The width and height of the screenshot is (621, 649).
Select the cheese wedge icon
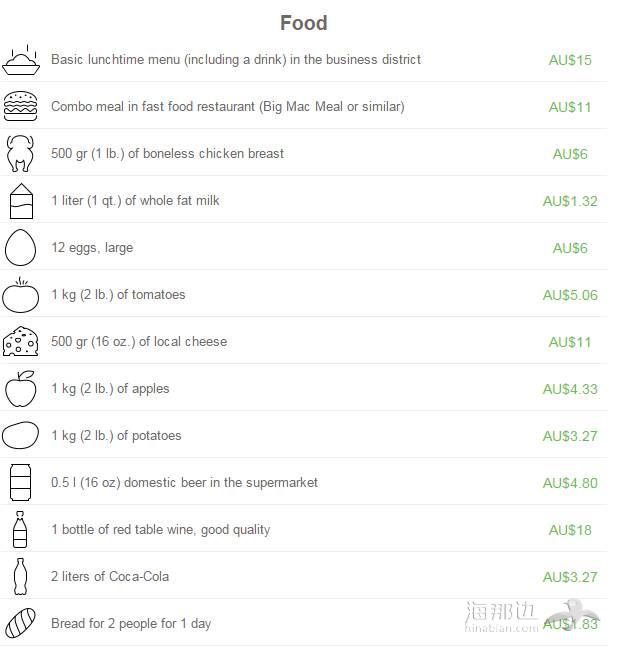pyautogui.click(x=20, y=341)
